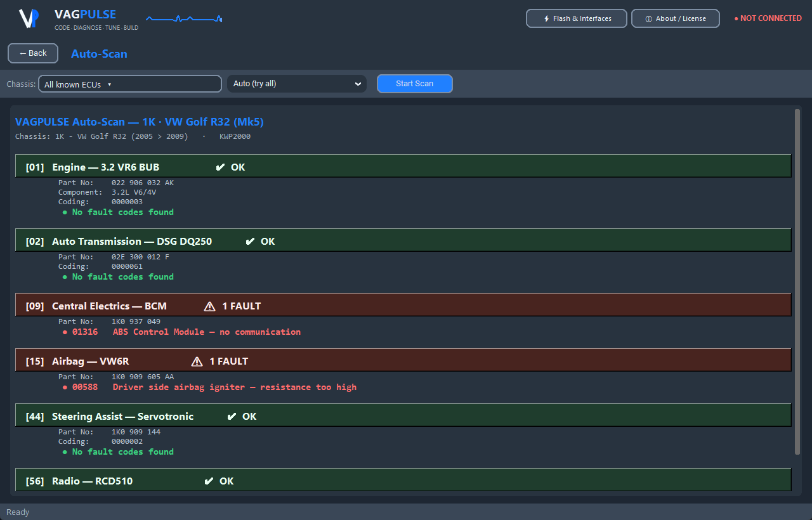Click fault 01316 ABS Control Module entry
This screenshot has height=520, width=812.
click(181, 332)
